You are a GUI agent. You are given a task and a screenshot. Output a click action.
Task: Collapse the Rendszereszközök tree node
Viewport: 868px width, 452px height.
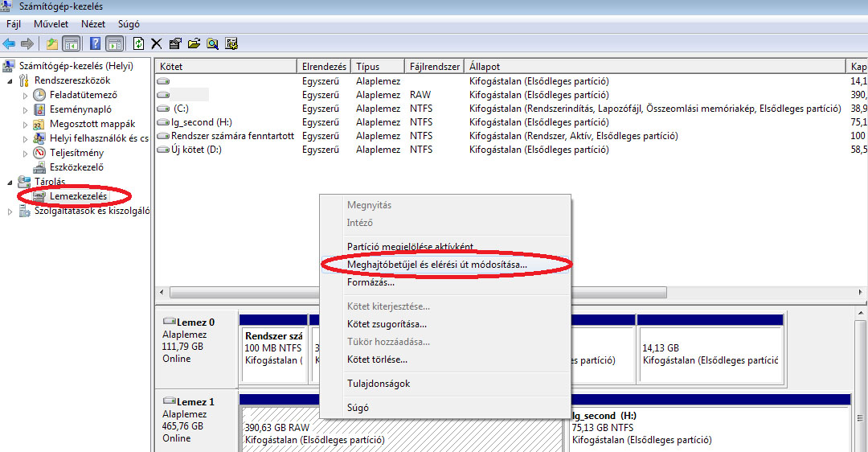tap(10, 80)
